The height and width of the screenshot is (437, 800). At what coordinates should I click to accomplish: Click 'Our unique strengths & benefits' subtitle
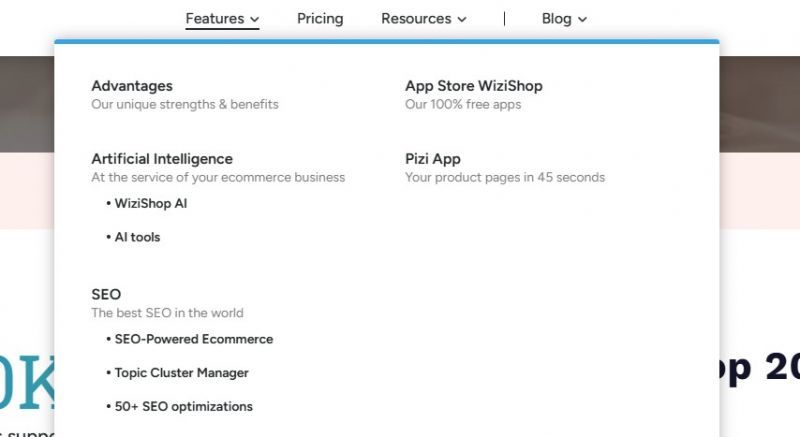185,104
